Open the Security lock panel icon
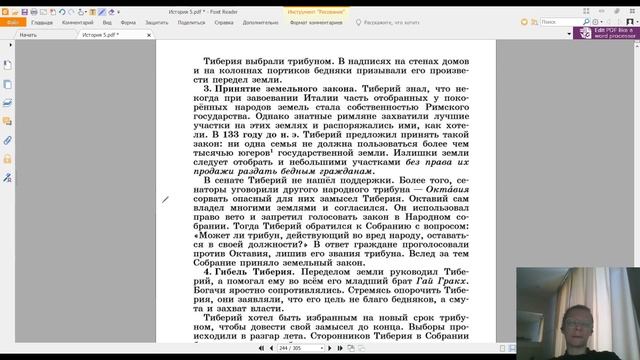This screenshot has width=640, height=360. [7, 159]
